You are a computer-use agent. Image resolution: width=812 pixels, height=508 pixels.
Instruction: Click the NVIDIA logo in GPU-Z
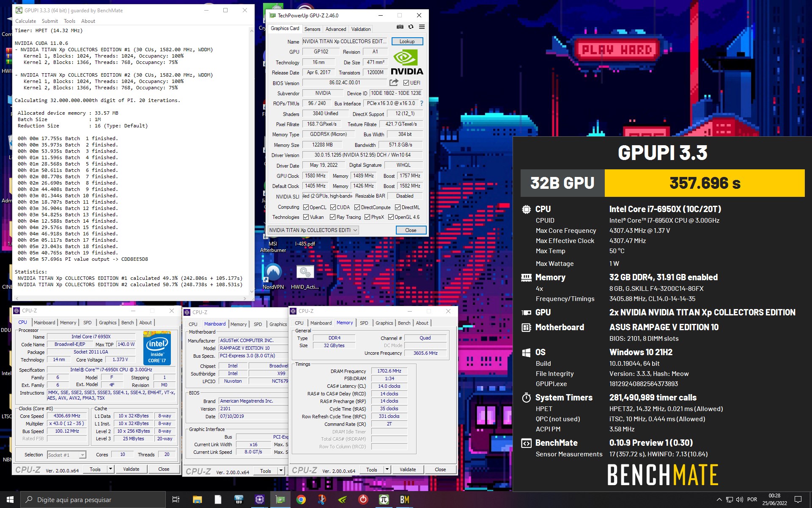pos(407,63)
